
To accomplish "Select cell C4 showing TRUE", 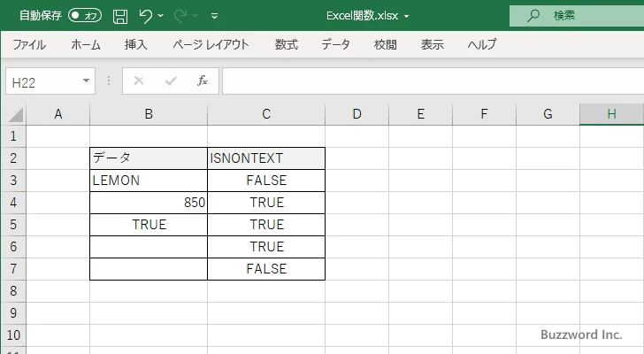I will coord(266,203).
